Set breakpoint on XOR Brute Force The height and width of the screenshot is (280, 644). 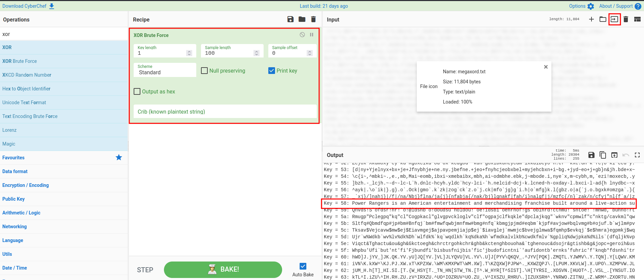tap(312, 35)
